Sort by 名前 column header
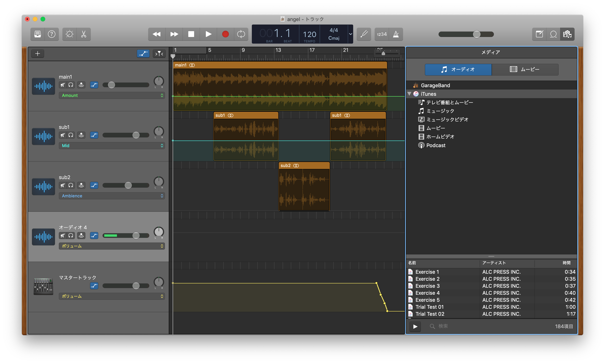Image resolution: width=605 pixels, height=364 pixels. click(443, 263)
